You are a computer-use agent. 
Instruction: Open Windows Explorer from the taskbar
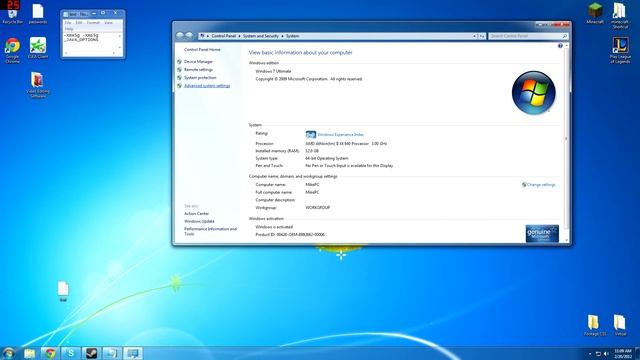(x=29, y=353)
